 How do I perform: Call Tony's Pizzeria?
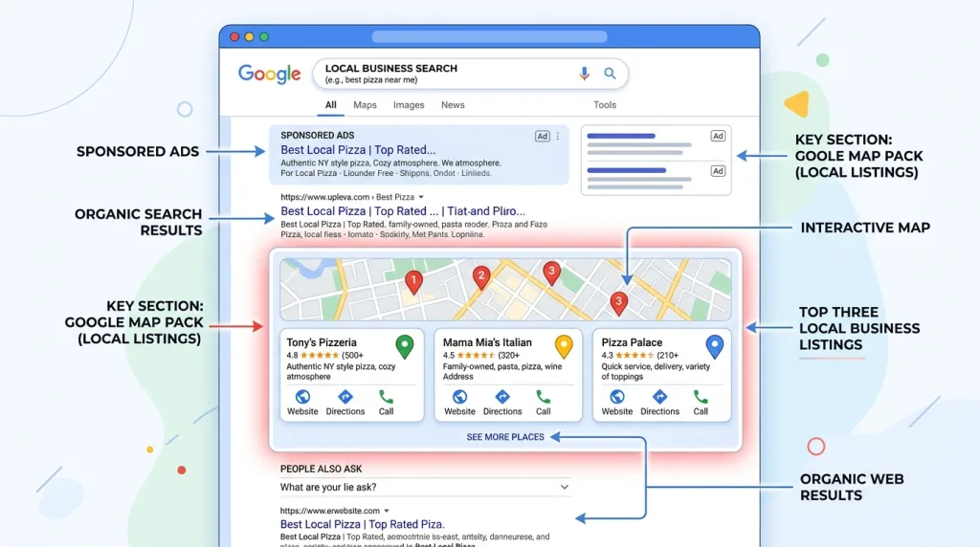[387, 403]
